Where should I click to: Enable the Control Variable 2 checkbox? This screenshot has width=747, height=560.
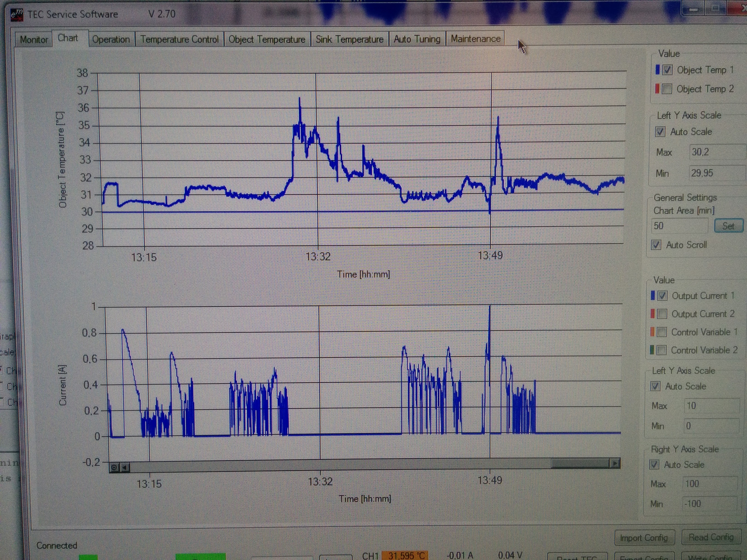[662, 350]
